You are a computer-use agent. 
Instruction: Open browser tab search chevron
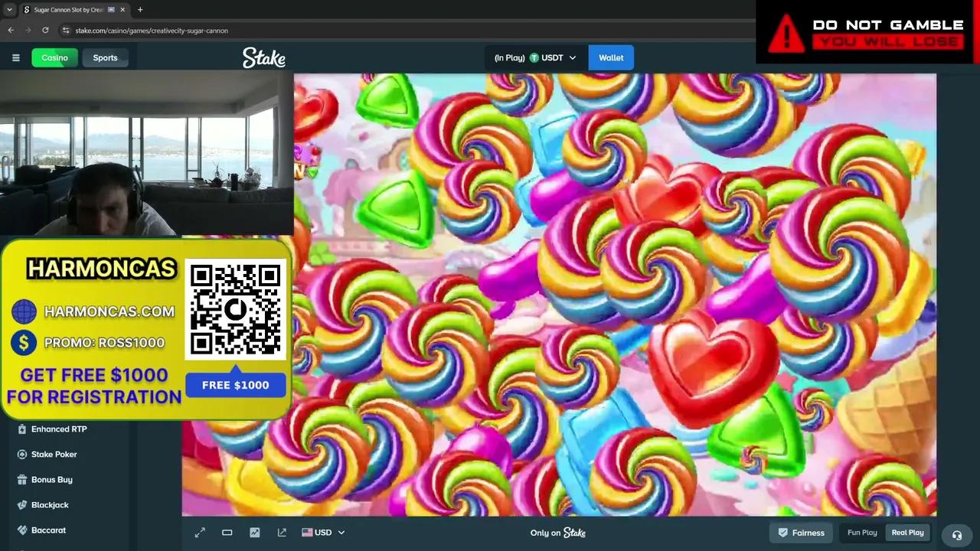click(x=9, y=10)
